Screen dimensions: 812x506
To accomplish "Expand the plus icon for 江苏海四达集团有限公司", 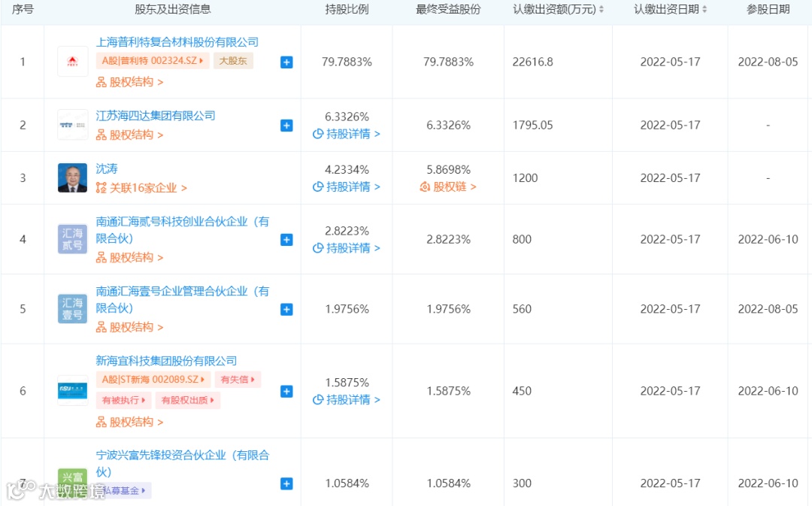I will pos(286,126).
